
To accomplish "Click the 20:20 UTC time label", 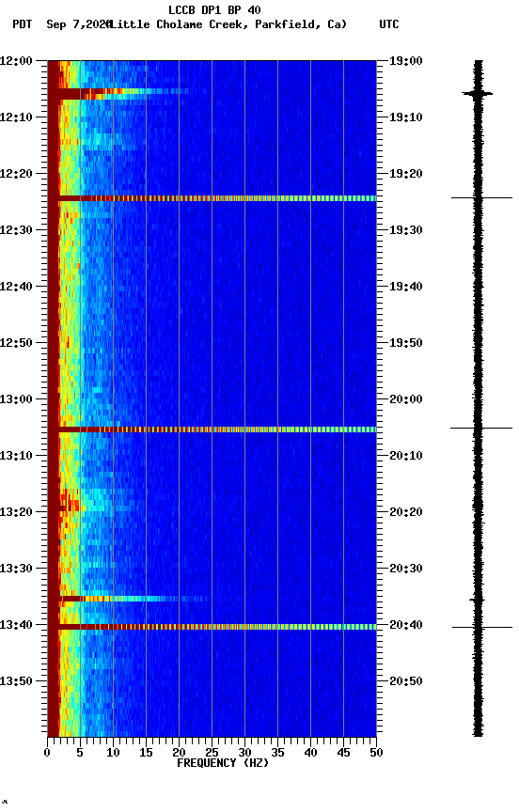I will (x=406, y=513).
